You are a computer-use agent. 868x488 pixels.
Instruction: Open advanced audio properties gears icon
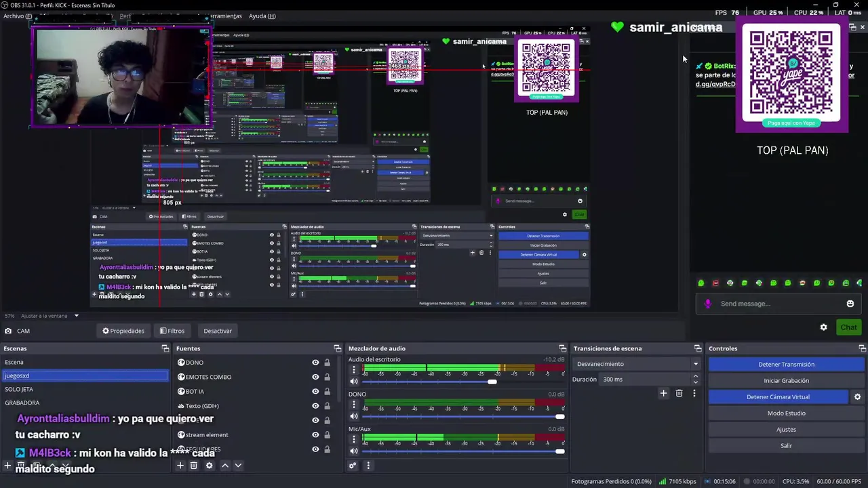[x=353, y=466]
